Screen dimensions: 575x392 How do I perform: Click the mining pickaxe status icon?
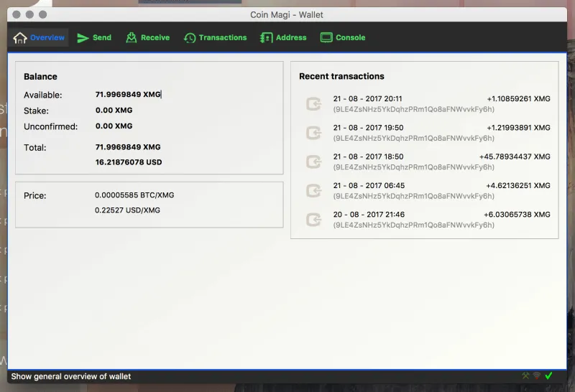click(x=525, y=375)
